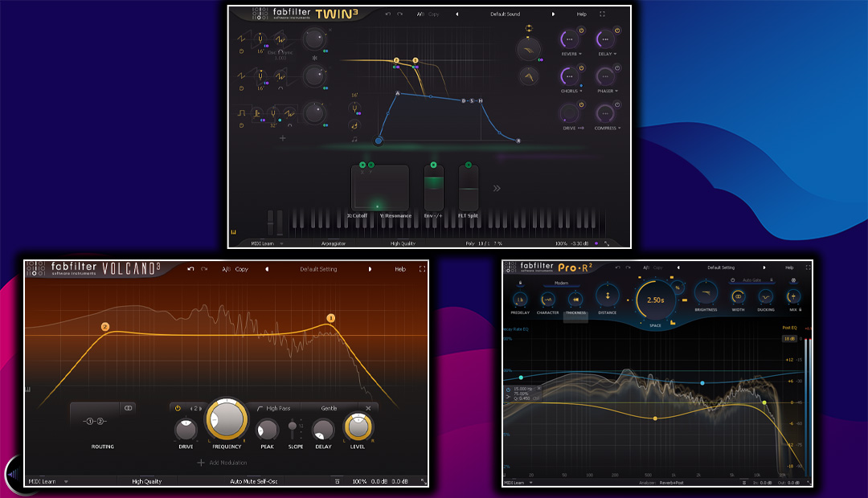Open the PHASER dropdown in Twin 3
This screenshot has width=868, height=498.
(608, 92)
